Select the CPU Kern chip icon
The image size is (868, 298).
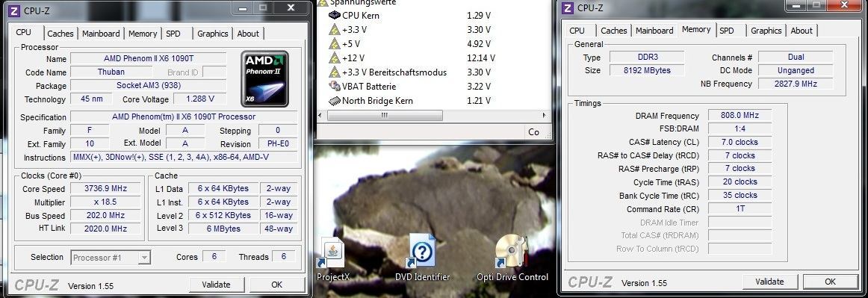tap(335, 16)
